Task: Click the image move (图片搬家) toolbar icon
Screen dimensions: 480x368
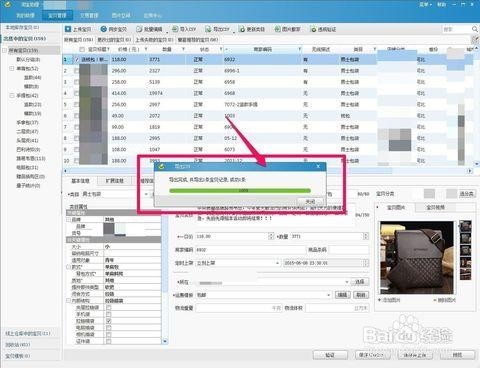Action: point(277,29)
